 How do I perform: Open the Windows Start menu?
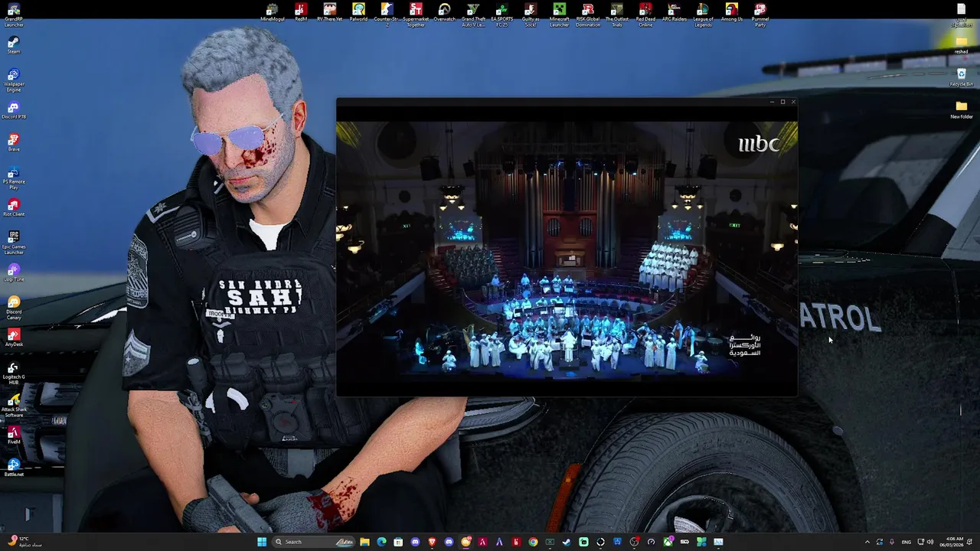pyautogui.click(x=262, y=542)
